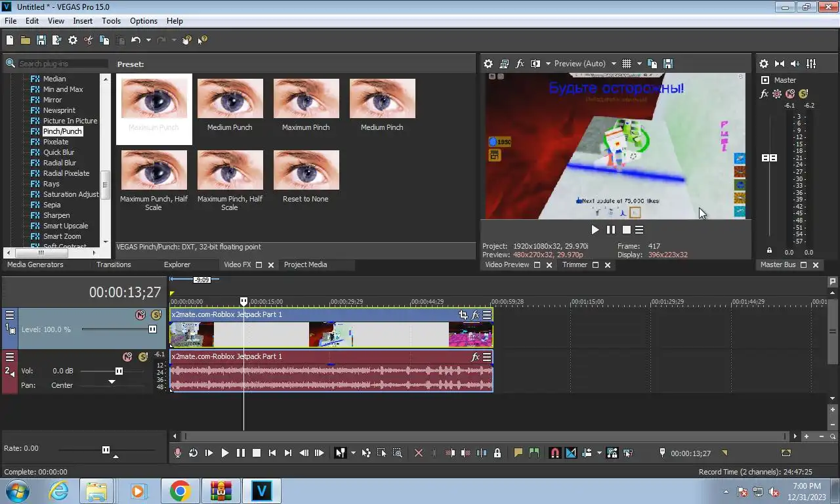This screenshot has height=504, width=840.
Task: Click the Copy icon in main toolbar
Action: pos(104,40)
